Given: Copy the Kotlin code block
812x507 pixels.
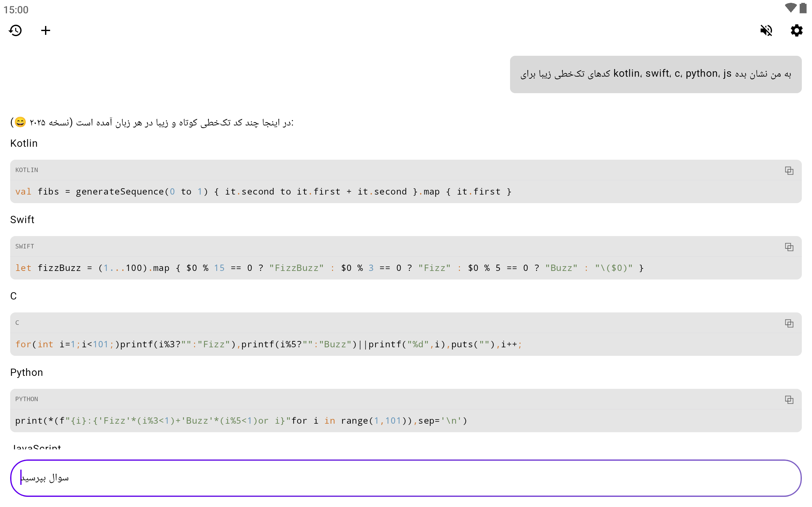Looking at the screenshot, I should click(789, 171).
